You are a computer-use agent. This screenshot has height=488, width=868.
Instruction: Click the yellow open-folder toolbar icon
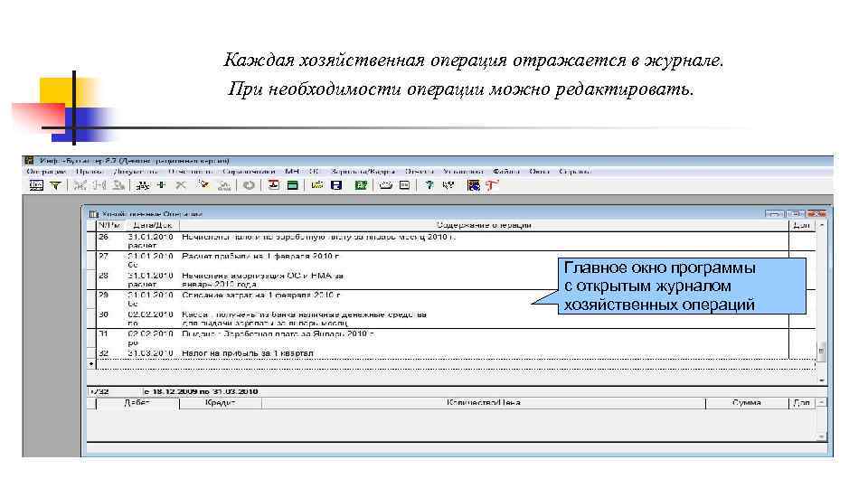point(316,185)
